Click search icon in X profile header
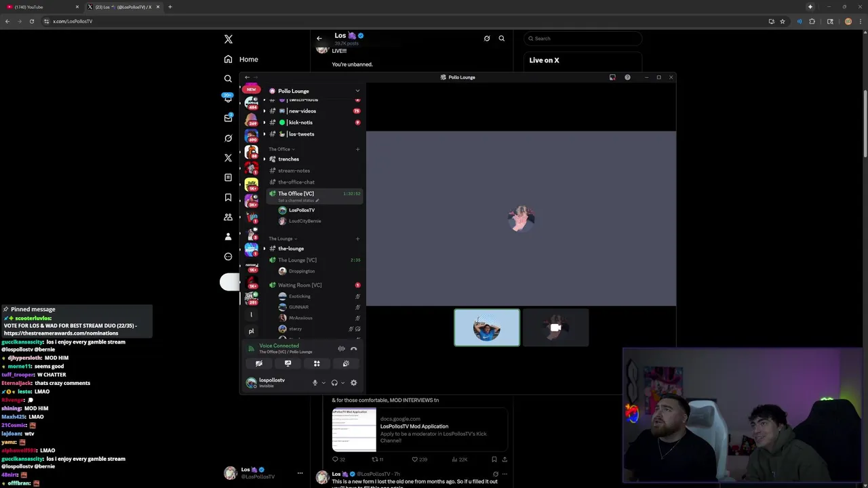This screenshot has height=488, width=868. pos(502,38)
